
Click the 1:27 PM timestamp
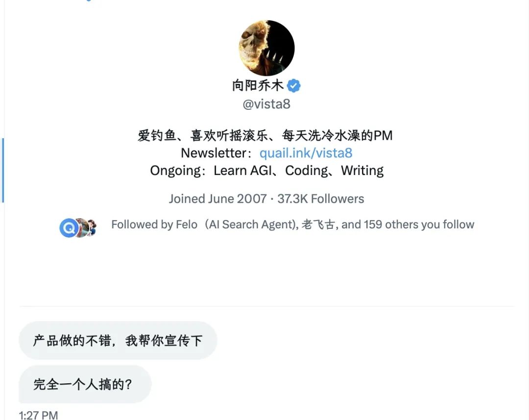pos(39,415)
